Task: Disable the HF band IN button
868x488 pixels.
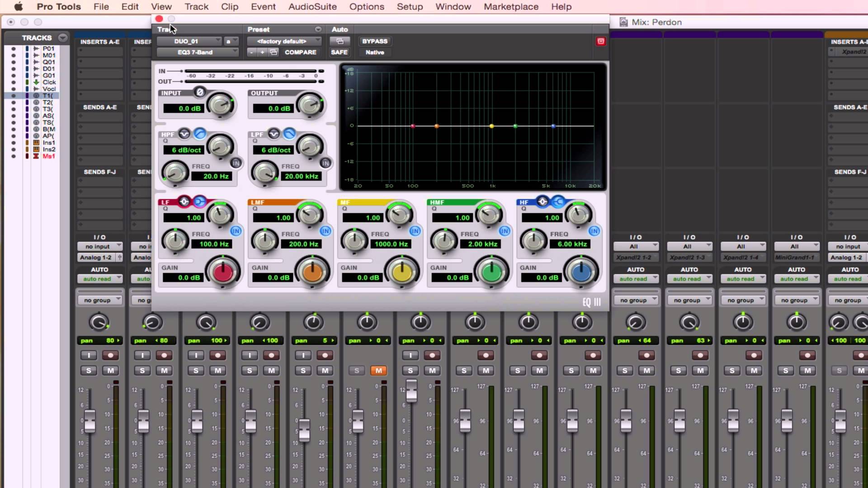Action: point(594,231)
